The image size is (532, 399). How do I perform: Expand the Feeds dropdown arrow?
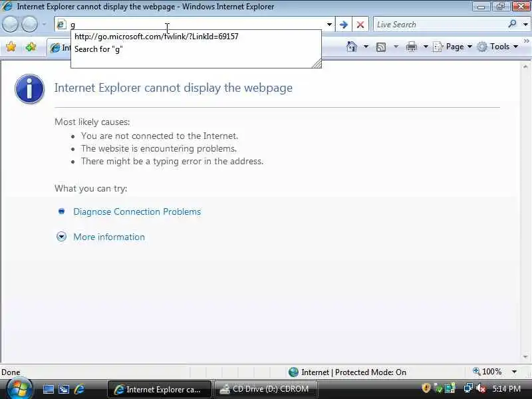tap(396, 47)
